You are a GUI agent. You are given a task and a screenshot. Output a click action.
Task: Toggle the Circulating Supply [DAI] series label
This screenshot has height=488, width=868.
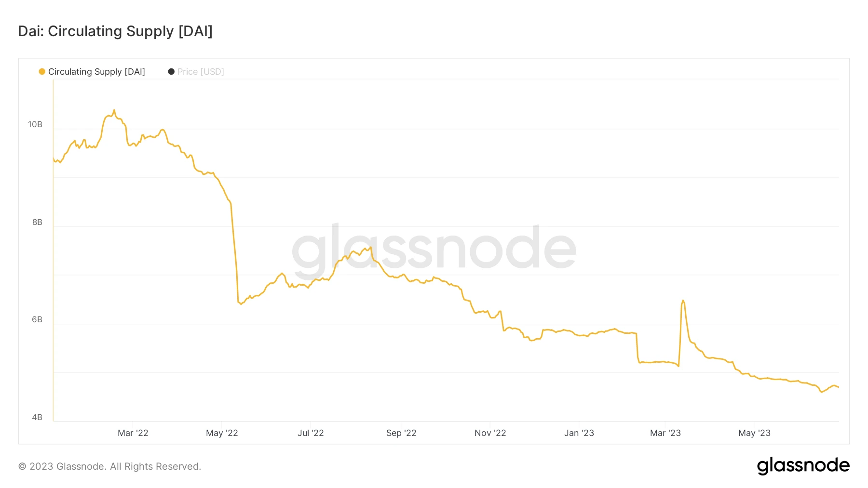pyautogui.click(x=96, y=72)
